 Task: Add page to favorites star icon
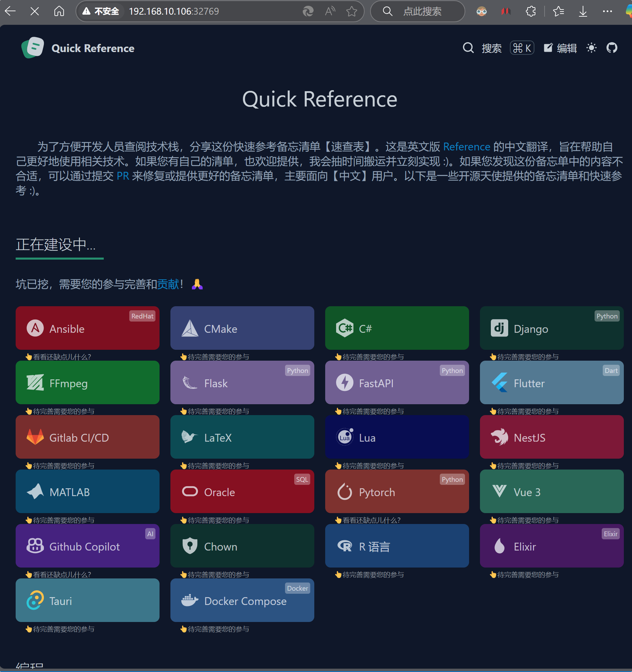[351, 11]
